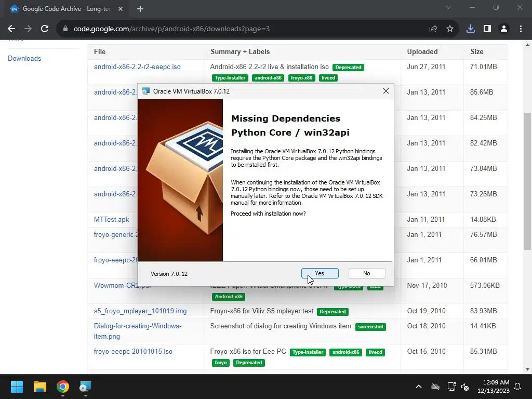
Task: Toggle the Chrome side panel icon
Action: [487, 29]
